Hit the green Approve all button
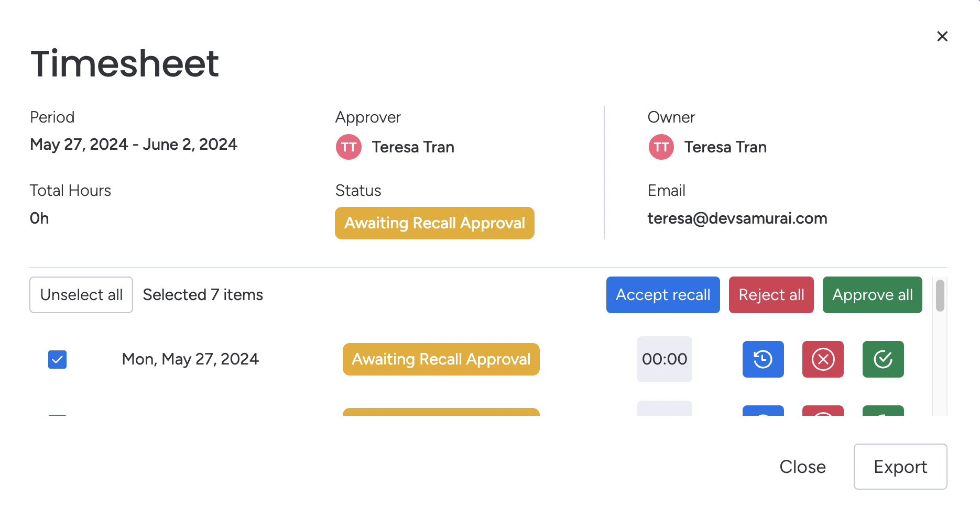980x508 pixels. [872, 295]
